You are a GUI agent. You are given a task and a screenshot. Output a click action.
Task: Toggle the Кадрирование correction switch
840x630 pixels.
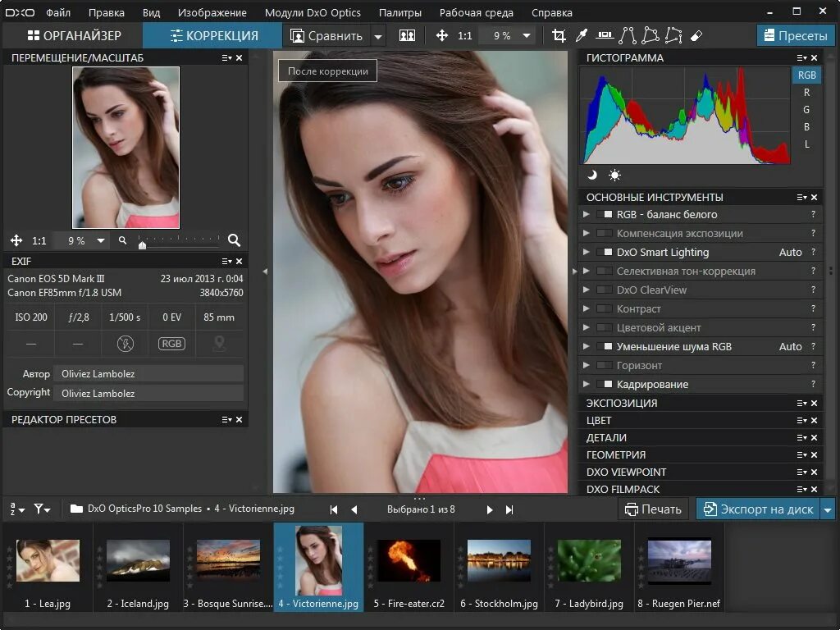pyautogui.click(x=605, y=385)
